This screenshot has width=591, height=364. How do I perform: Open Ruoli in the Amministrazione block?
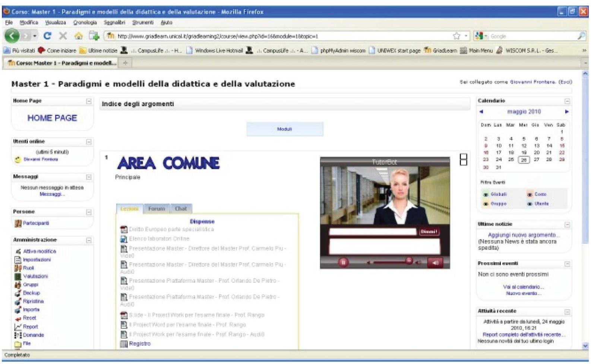click(28, 268)
